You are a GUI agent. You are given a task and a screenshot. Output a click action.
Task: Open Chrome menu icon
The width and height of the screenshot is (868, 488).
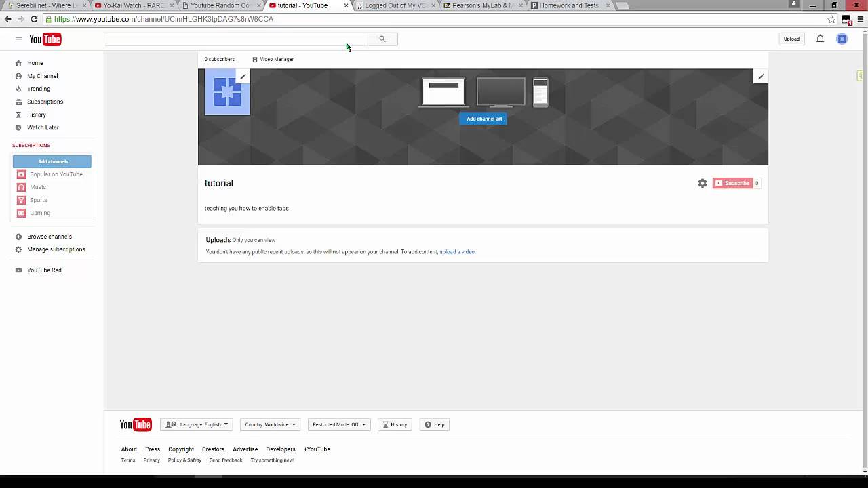click(860, 19)
